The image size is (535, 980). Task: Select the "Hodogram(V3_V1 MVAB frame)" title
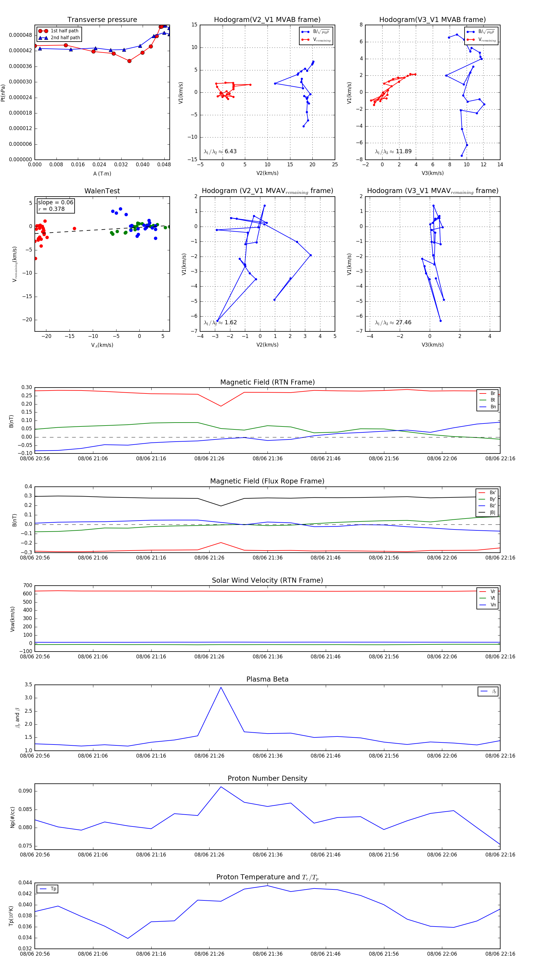432,20
